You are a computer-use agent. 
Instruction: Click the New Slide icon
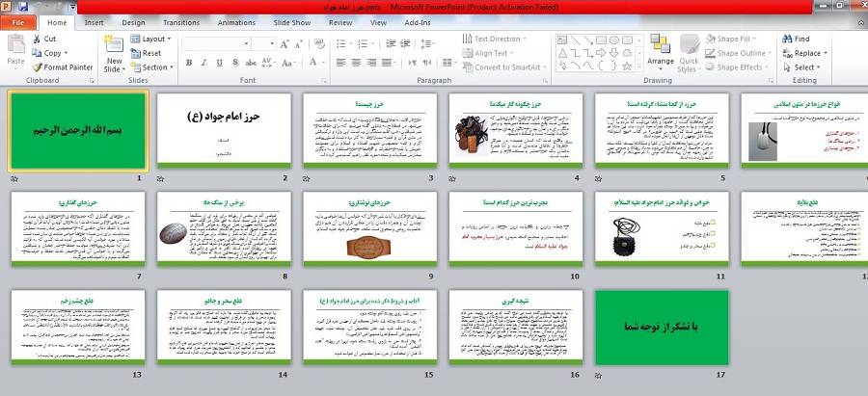pos(114,44)
